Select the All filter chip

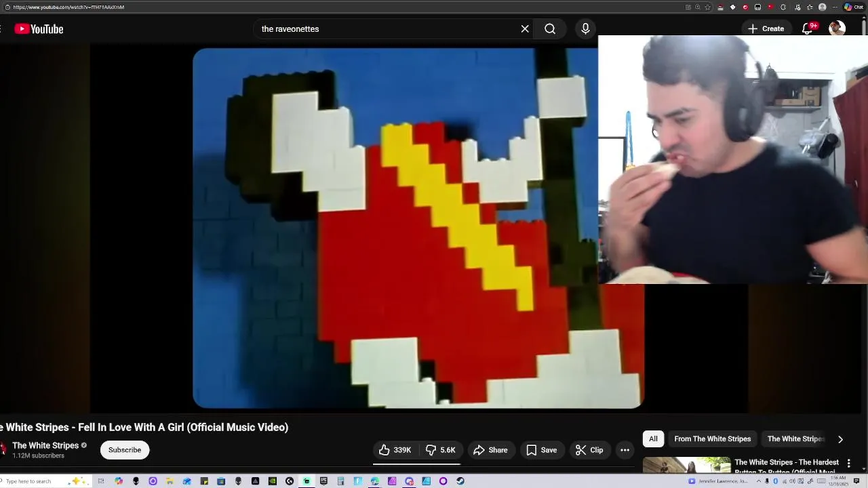click(x=653, y=439)
